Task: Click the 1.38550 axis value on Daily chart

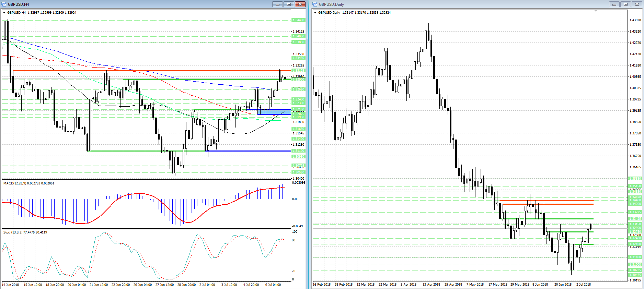Action: pyautogui.click(x=635, y=122)
